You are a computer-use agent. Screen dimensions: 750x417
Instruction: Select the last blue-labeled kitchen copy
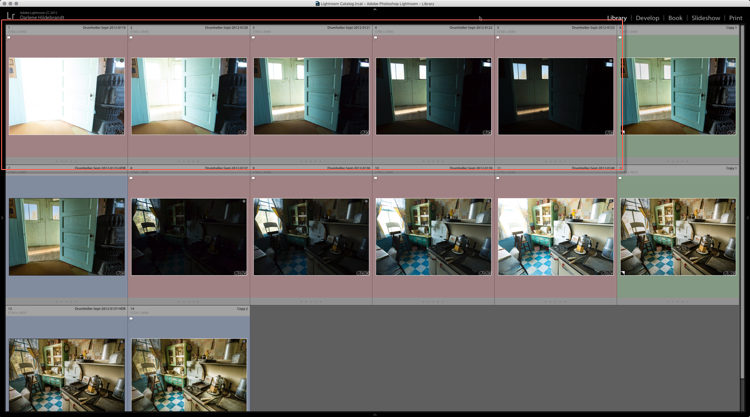189,375
